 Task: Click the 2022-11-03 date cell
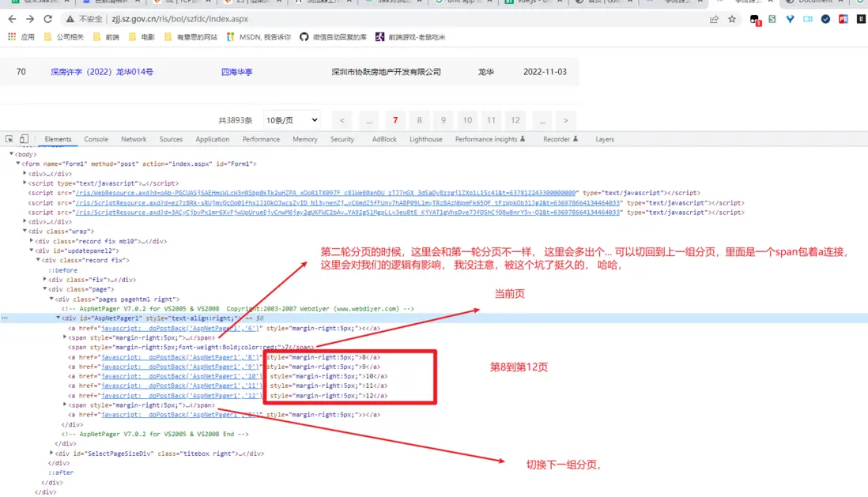[545, 72]
